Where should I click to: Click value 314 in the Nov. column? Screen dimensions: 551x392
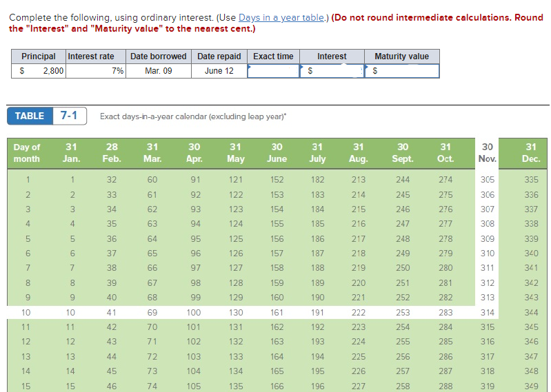[488, 312]
